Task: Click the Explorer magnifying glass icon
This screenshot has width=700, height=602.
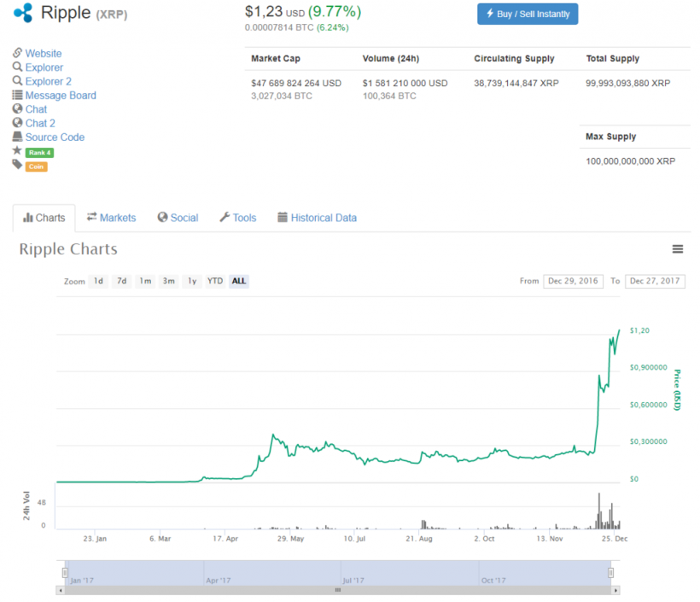Action: [x=18, y=67]
